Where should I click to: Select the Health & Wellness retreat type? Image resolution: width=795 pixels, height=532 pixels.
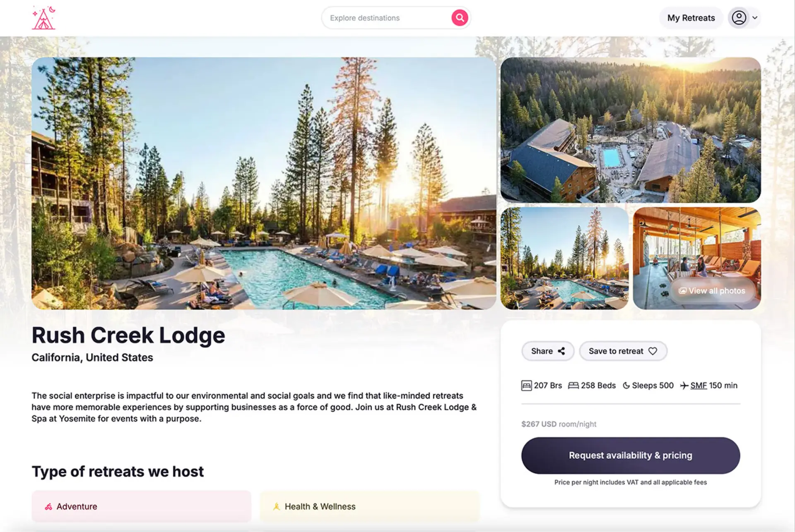369,506
